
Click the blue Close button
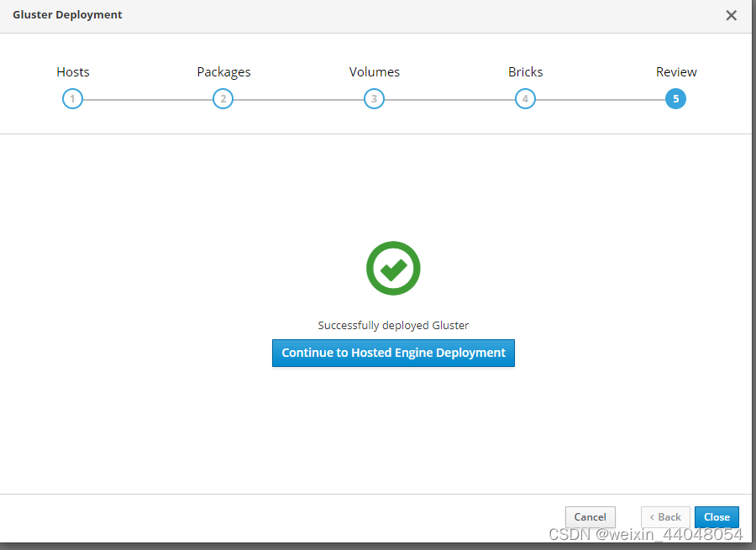point(717,516)
